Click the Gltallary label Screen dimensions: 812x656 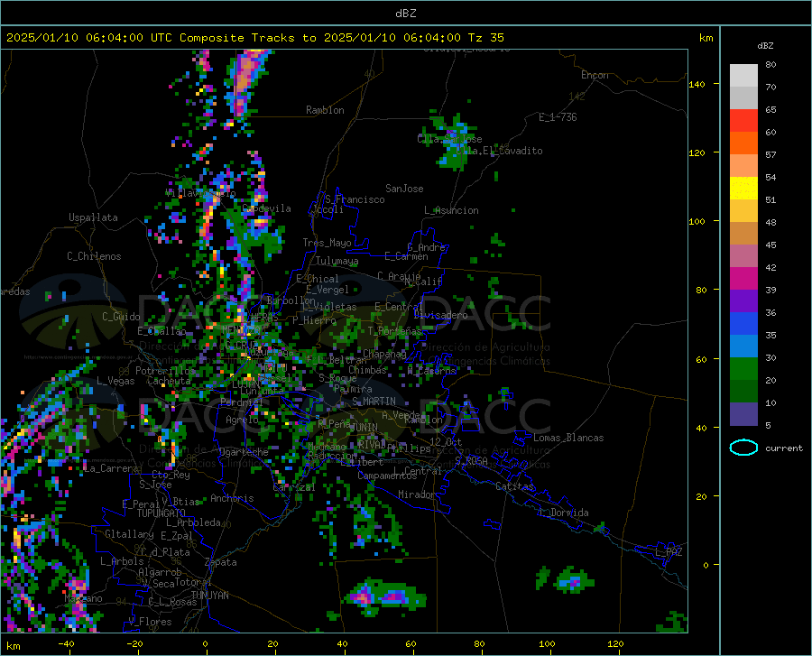point(129,534)
